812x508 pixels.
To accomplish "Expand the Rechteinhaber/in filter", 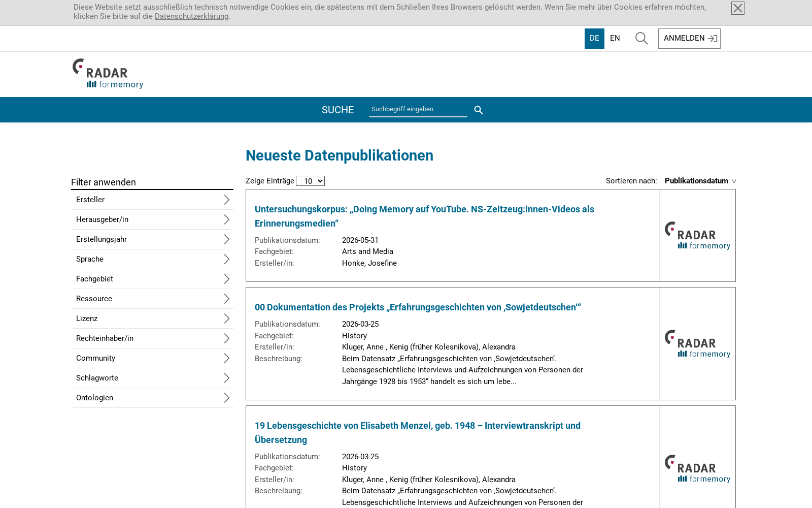I will 152,338.
